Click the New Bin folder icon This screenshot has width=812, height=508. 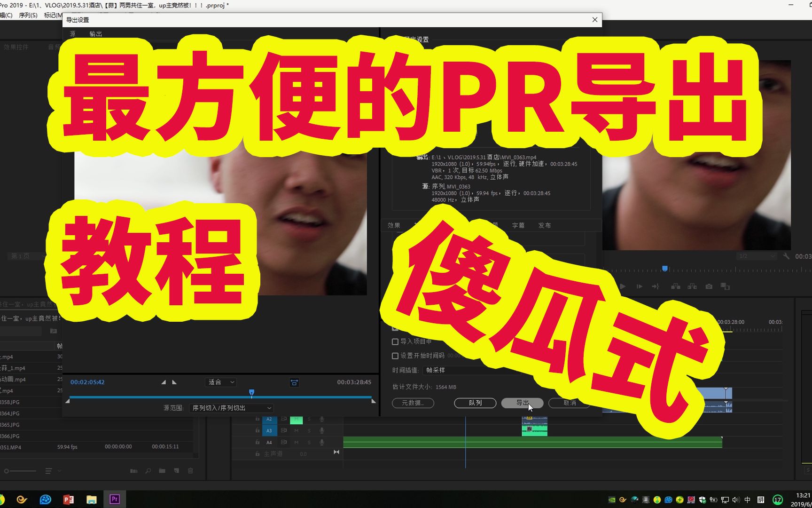tap(162, 471)
